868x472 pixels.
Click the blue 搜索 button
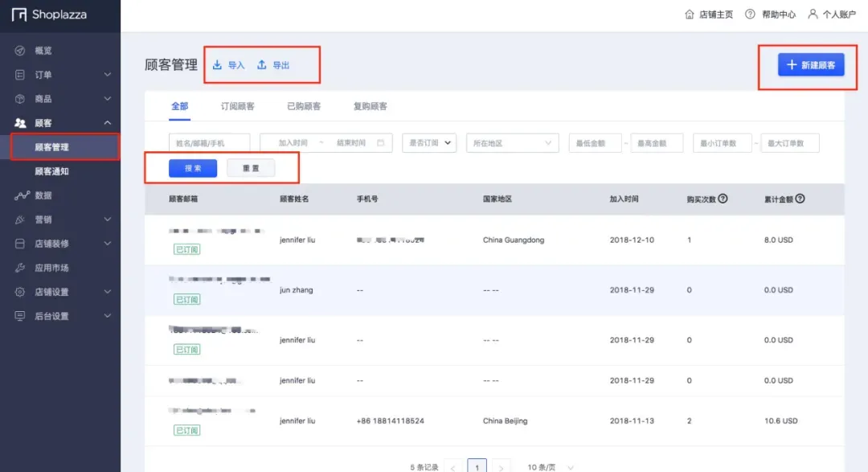coord(193,168)
